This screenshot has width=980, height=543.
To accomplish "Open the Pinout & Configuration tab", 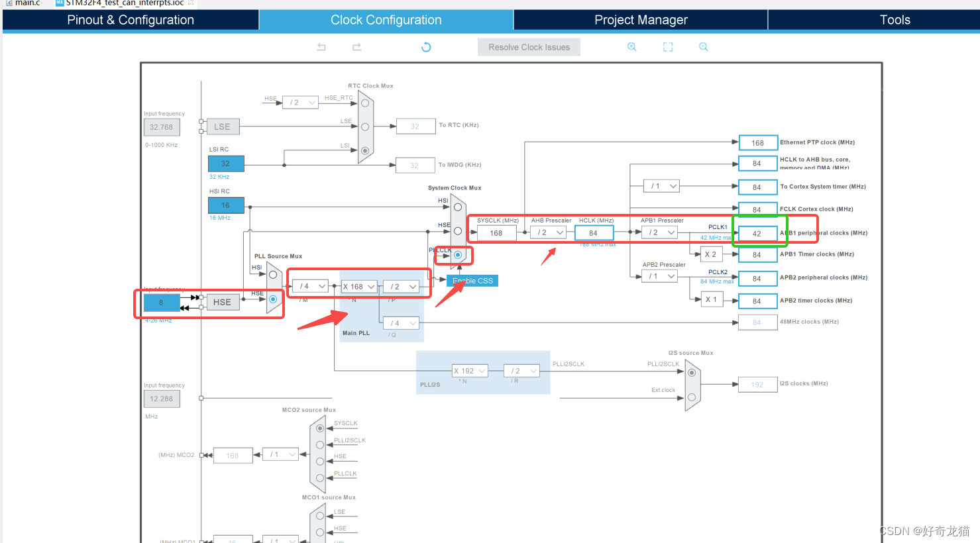I will pos(131,20).
